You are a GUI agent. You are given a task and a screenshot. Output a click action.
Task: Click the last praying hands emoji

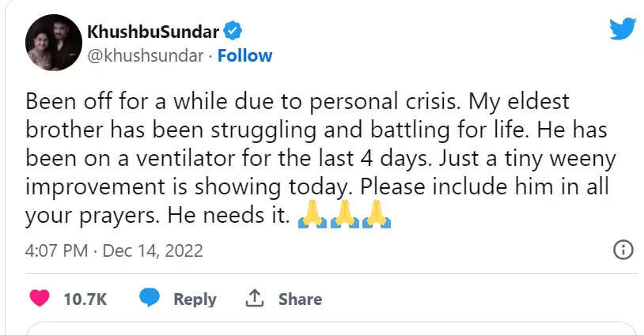377,214
